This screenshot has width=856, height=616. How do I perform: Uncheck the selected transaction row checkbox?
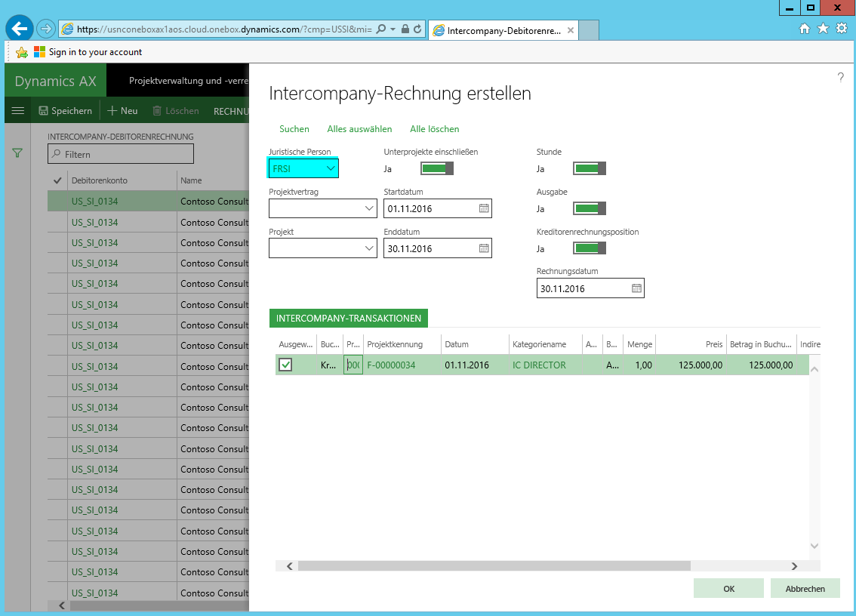(285, 365)
